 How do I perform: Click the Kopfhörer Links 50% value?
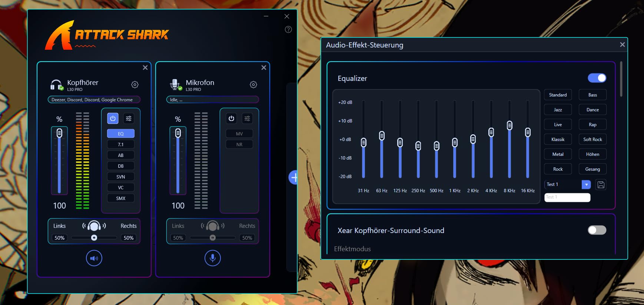[x=60, y=238]
